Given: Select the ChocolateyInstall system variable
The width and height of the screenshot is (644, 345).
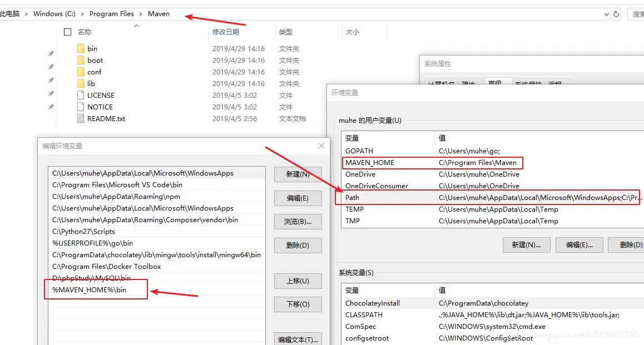Looking at the screenshot, I should tap(492, 303).
